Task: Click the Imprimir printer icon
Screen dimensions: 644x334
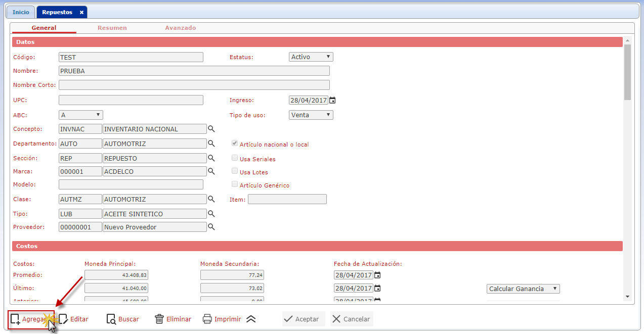Action: (x=207, y=319)
